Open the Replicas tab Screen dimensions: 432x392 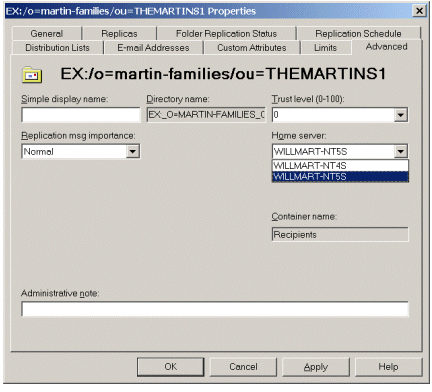click(x=119, y=34)
